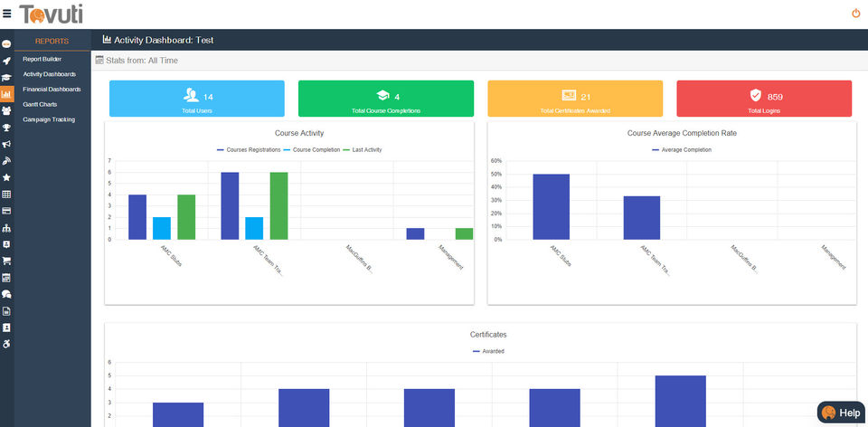
Task: Open the hamburger menu beside Tovuti logo
Action: (7, 14)
